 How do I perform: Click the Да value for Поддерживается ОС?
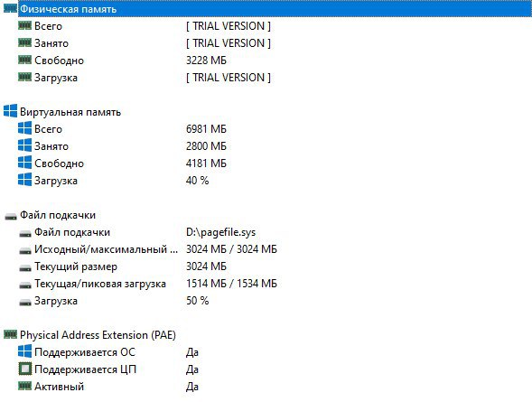192,352
